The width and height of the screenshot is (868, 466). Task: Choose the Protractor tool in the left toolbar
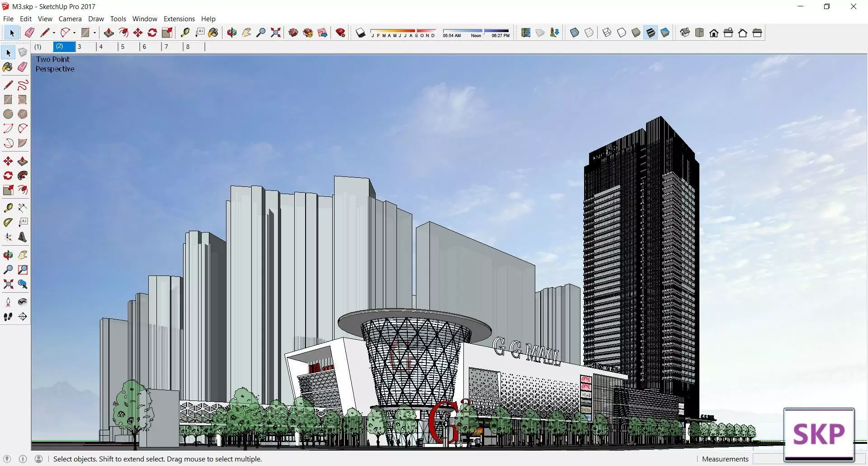(x=8, y=222)
